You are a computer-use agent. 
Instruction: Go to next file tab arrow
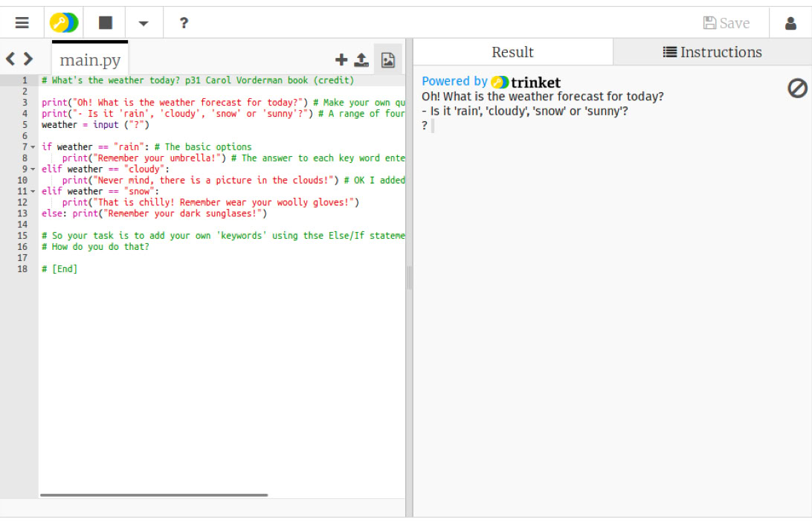point(28,59)
